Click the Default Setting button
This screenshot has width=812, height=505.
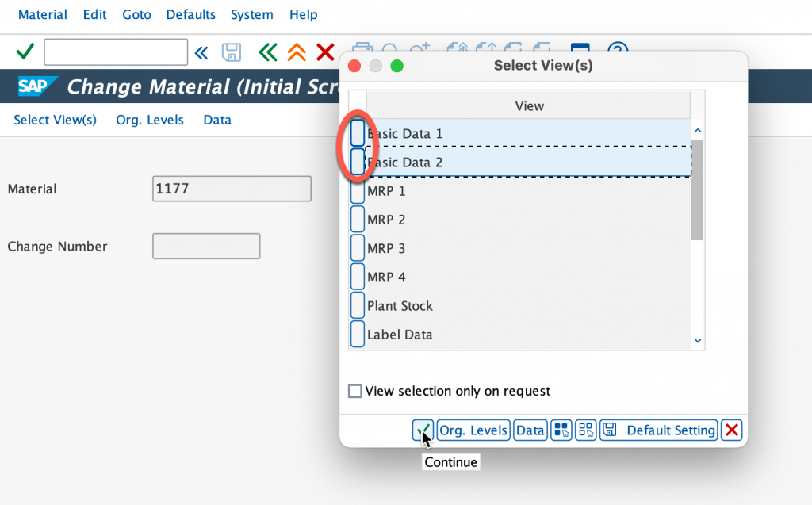pos(659,430)
